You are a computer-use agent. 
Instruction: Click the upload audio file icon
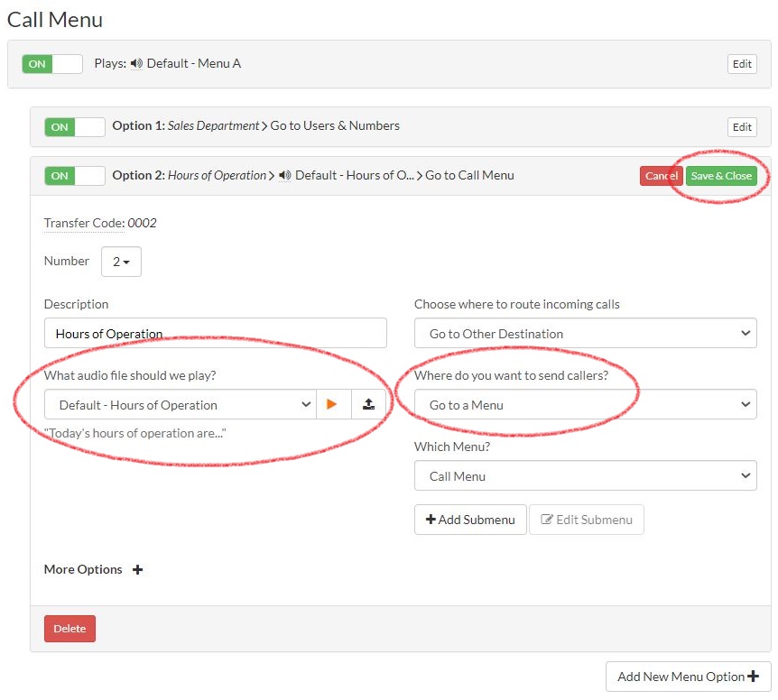(x=368, y=404)
